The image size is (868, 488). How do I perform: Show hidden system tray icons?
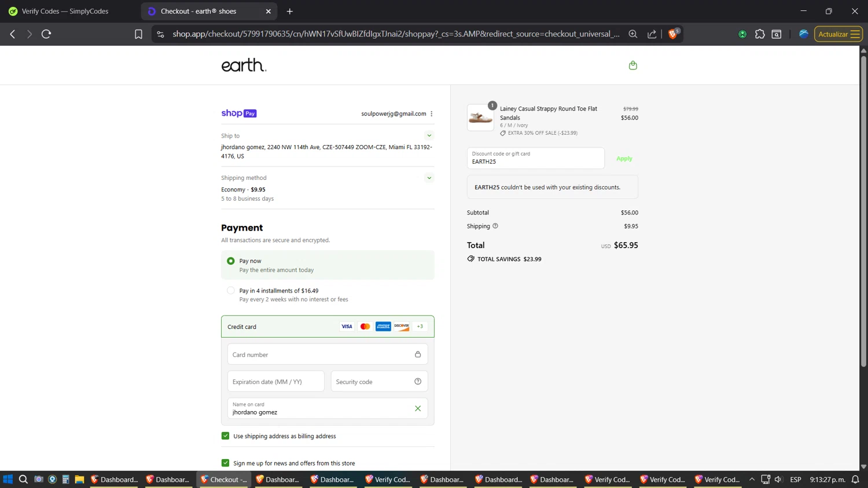point(752,479)
